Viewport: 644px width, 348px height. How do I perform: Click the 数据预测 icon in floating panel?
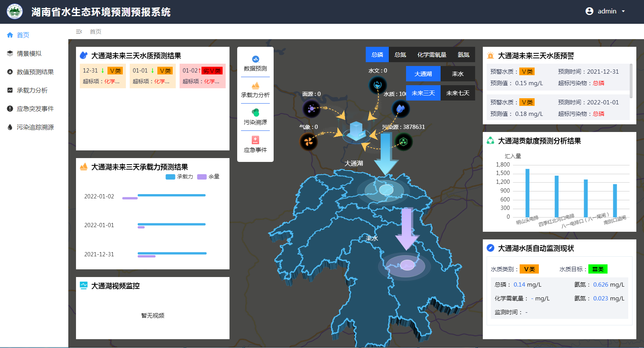[x=255, y=60]
